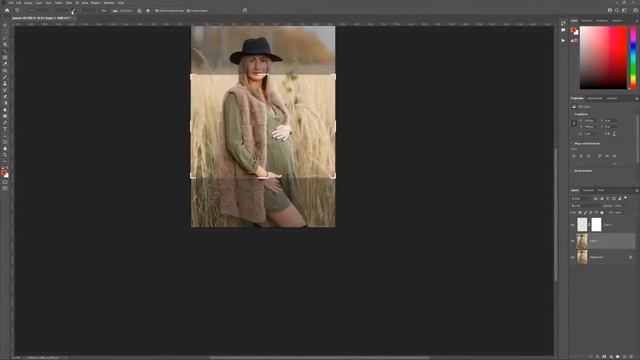Screen dimensions: 640x360
Task: Toggle the Background layer lock icon
Action: pyautogui.click(x=631, y=258)
